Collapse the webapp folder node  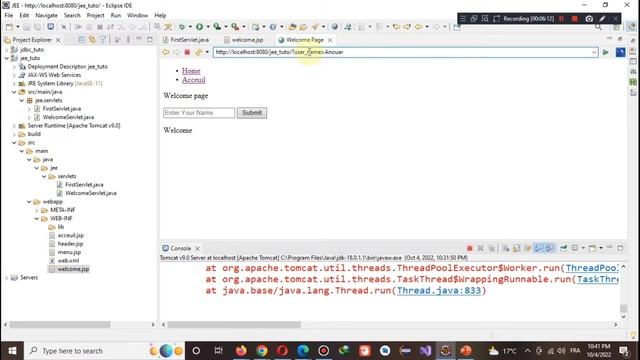coord(29,202)
